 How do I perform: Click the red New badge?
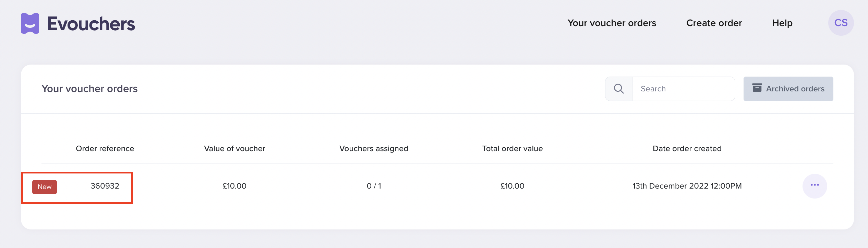click(45, 187)
